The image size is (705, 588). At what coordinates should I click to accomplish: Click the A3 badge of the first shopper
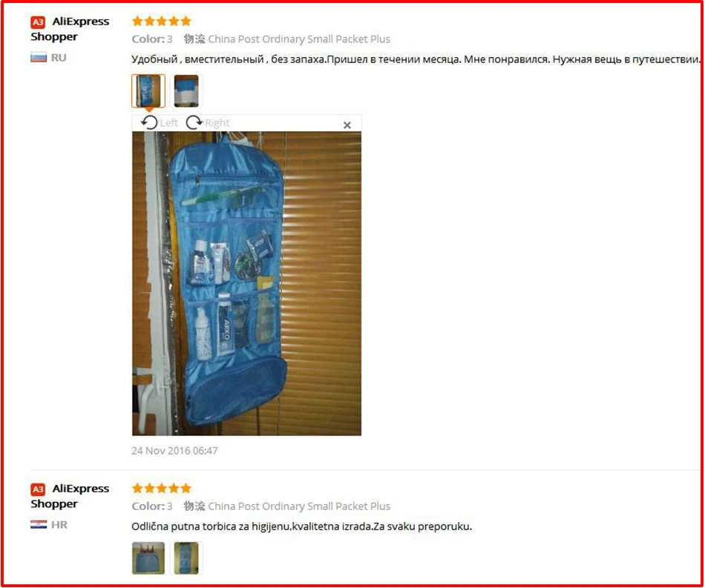click(38, 22)
